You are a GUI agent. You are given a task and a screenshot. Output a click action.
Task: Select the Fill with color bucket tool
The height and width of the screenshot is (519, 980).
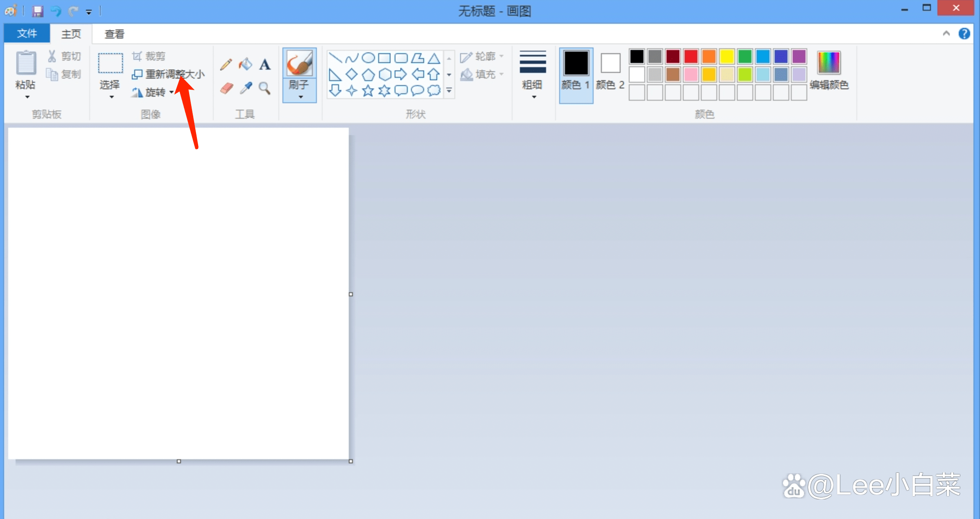pyautogui.click(x=246, y=64)
